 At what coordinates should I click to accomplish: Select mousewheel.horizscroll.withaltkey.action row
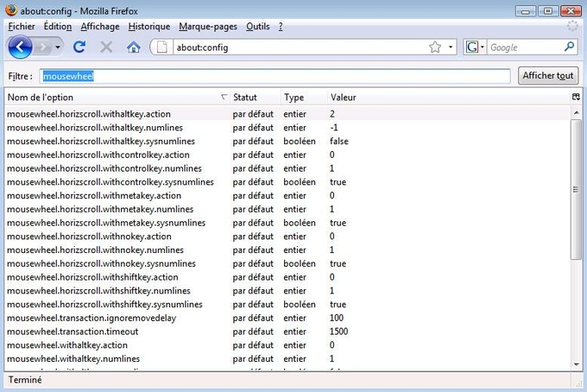coord(287,114)
